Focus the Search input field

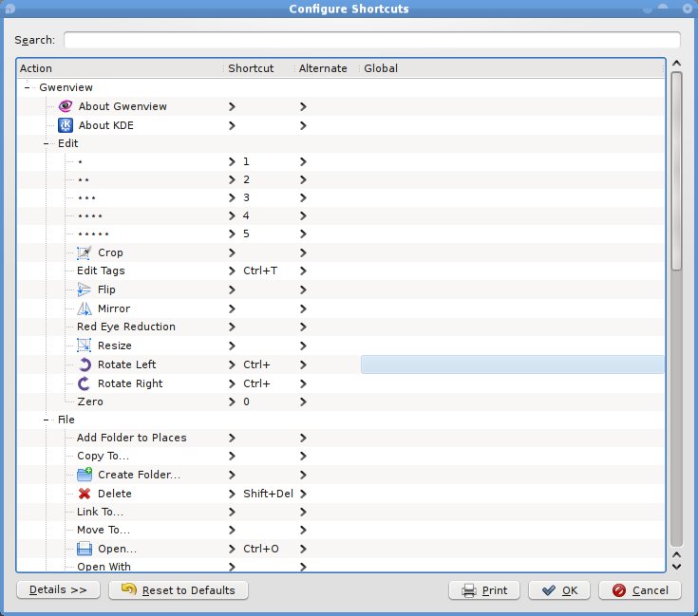371,41
